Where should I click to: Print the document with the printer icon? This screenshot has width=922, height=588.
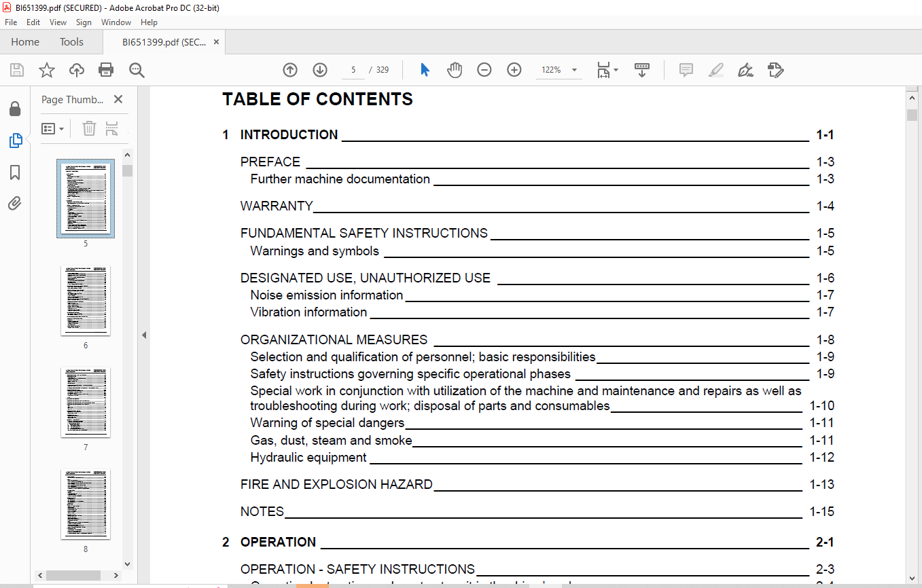tap(106, 70)
